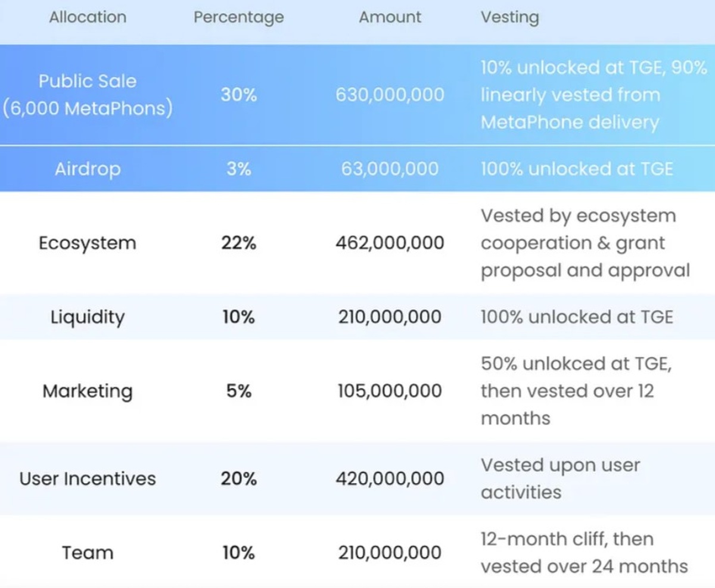This screenshot has width=715, height=588.
Task: Select the 30% Public Sale percentage
Action: coord(238,95)
